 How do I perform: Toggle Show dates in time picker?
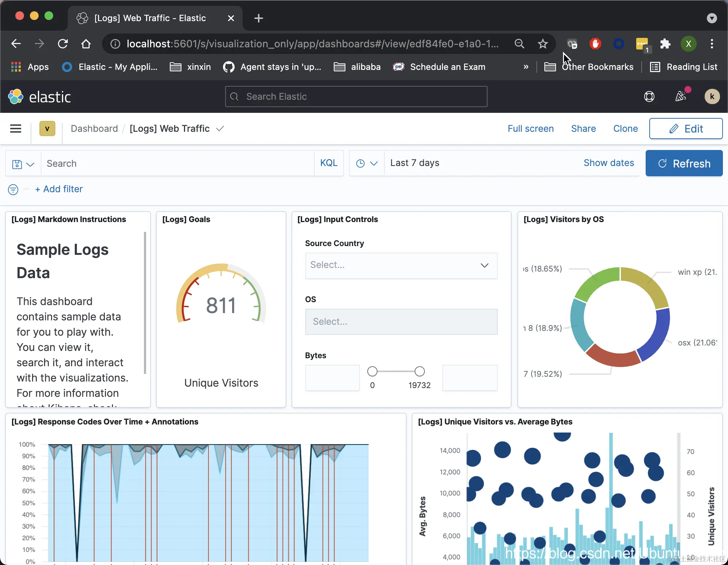(x=608, y=163)
